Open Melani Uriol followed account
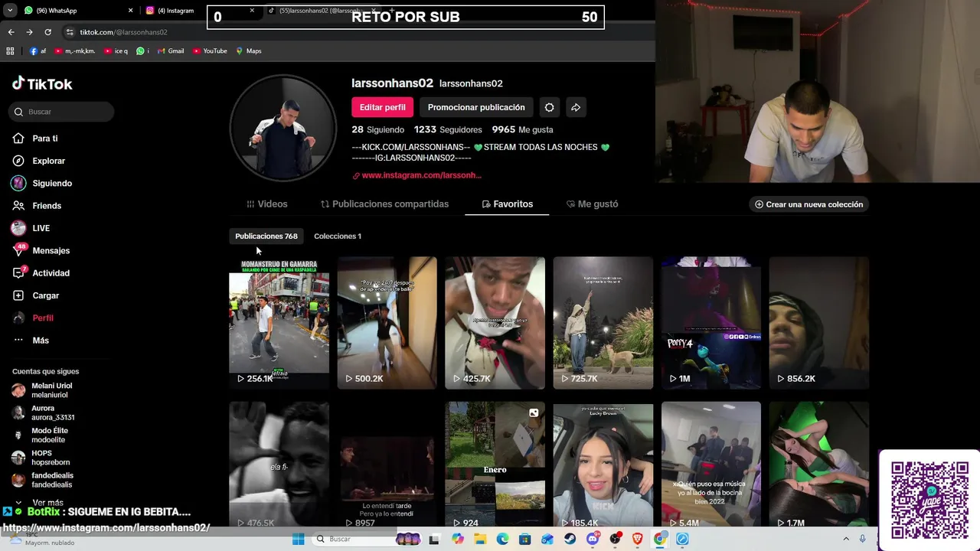This screenshot has width=980, height=551. coord(42,390)
